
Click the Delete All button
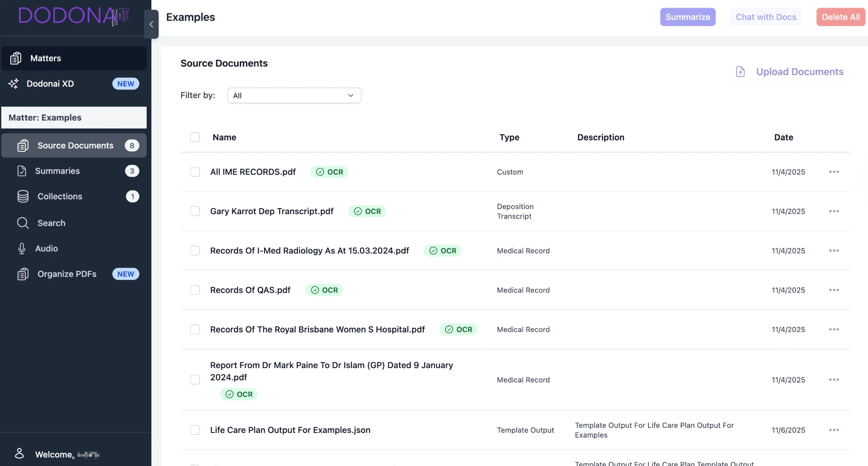tap(840, 17)
